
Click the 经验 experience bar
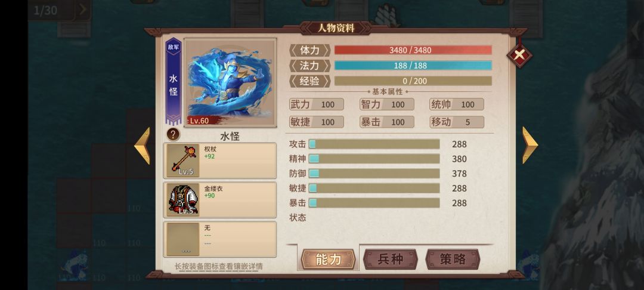pos(413,81)
